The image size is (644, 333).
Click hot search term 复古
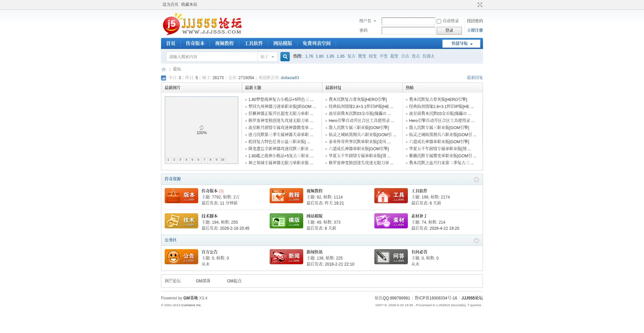pyautogui.click(x=352, y=56)
